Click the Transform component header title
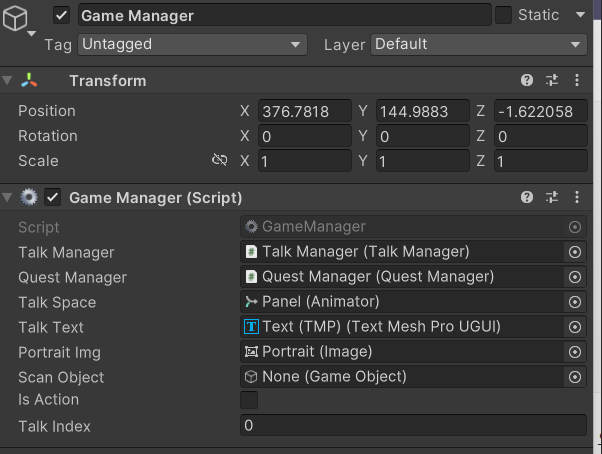This screenshot has height=454, width=602. [108, 81]
